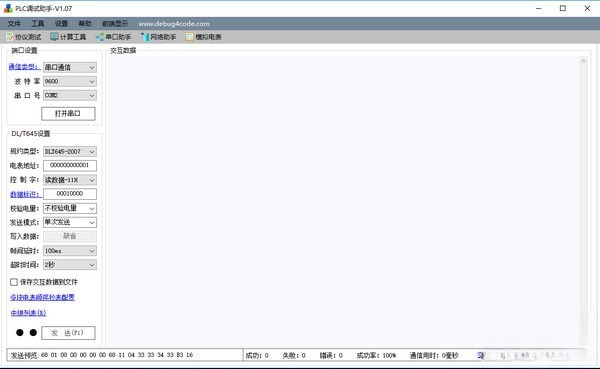Click the 通信类型 blue link label
Screen dimensions: 600x369
coord(24,67)
